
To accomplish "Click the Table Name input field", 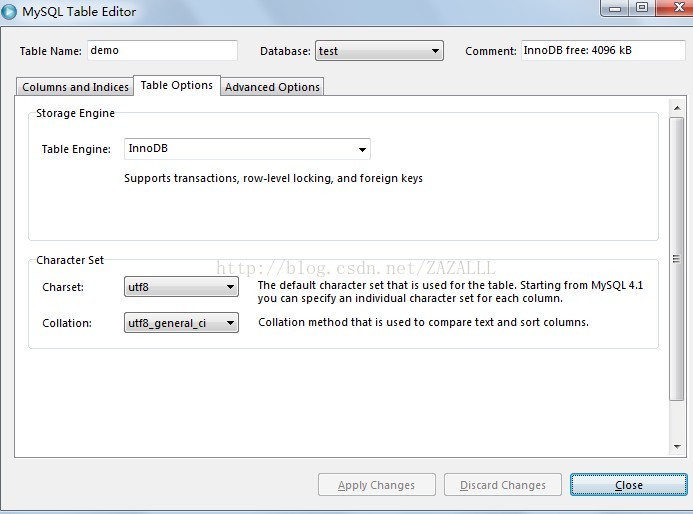I will point(162,50).
